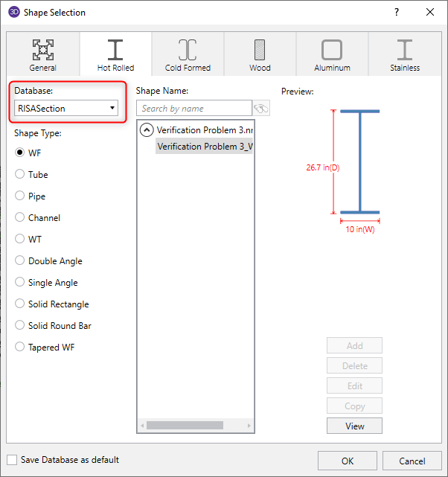This screenshot has width=448, height=477.
Task: Select Verification Problem 3_W shape entry
Action: pyautogui.click(x=205, y=147)
